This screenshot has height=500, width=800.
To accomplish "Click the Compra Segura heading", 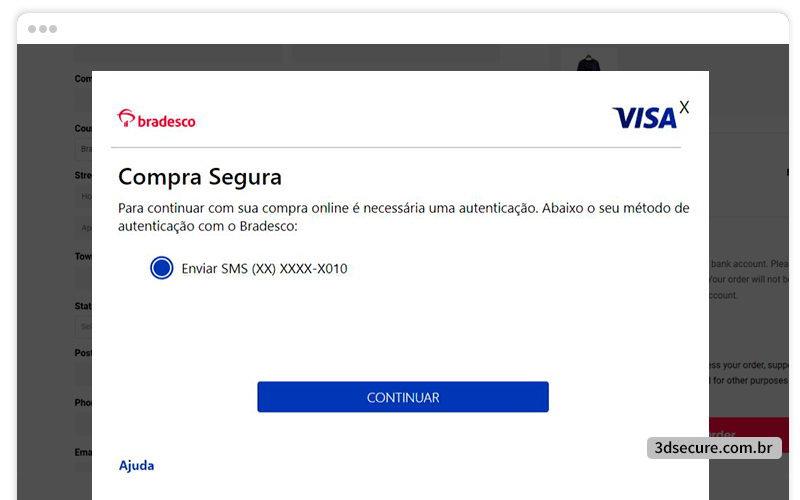I will click(199, 178).
